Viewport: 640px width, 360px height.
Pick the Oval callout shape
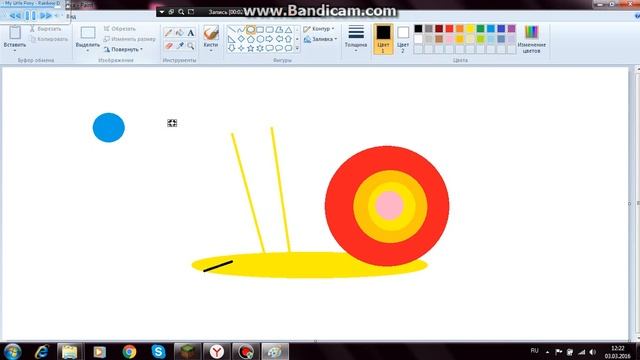tap(279, 48)
